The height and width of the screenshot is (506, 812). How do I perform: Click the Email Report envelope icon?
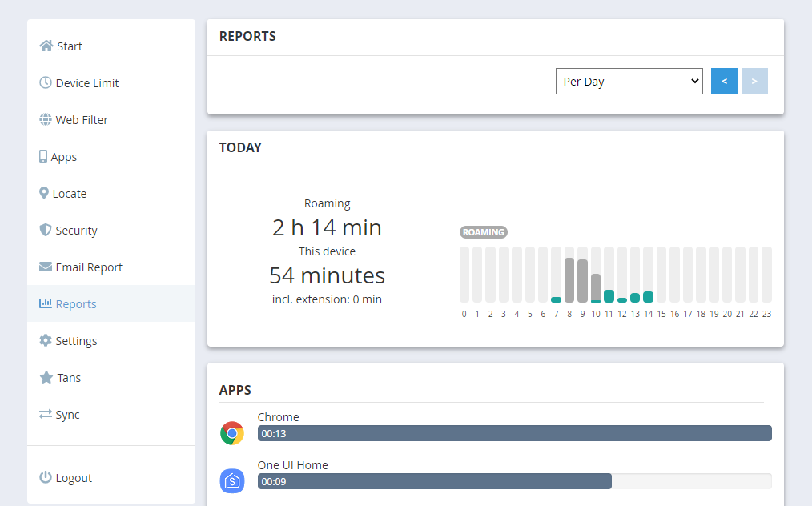pyautogui.click(x=46, y=267)
